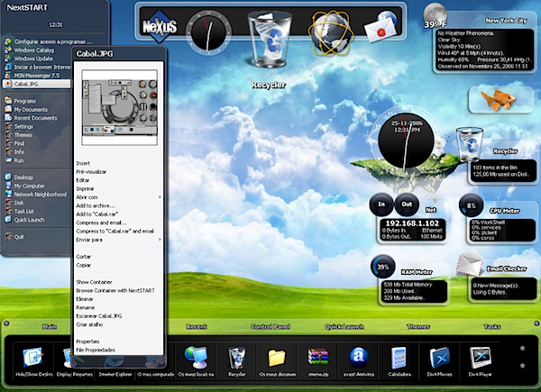Click the goldfish widget
Image resolution: width=541 pixels, height=392 pixels.
coord(500,100)
